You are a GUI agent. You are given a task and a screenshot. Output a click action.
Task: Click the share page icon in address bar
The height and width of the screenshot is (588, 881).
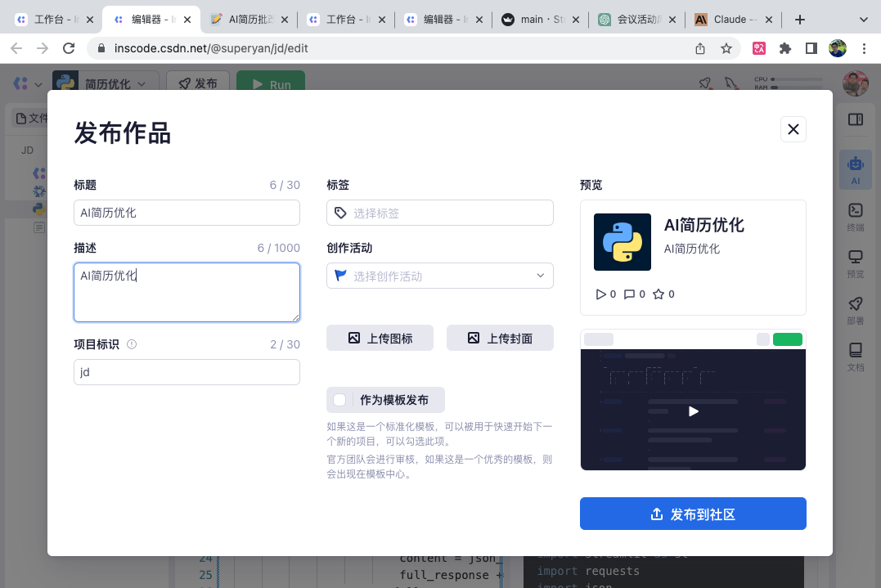[700, 48]
